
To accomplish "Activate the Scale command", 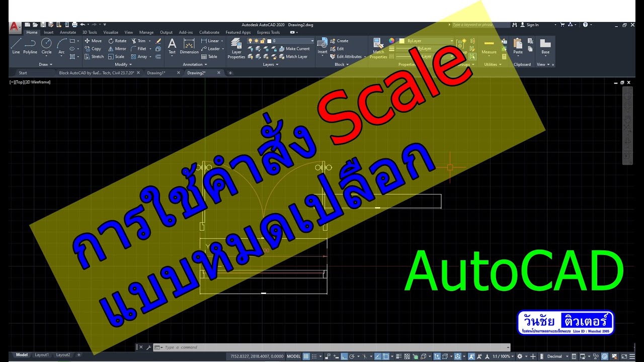I will [116, 56].
